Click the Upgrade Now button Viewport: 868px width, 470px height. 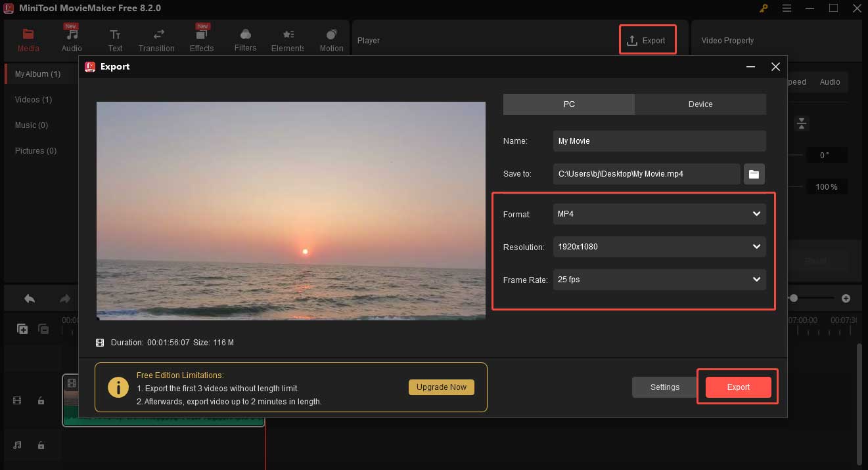441,387
